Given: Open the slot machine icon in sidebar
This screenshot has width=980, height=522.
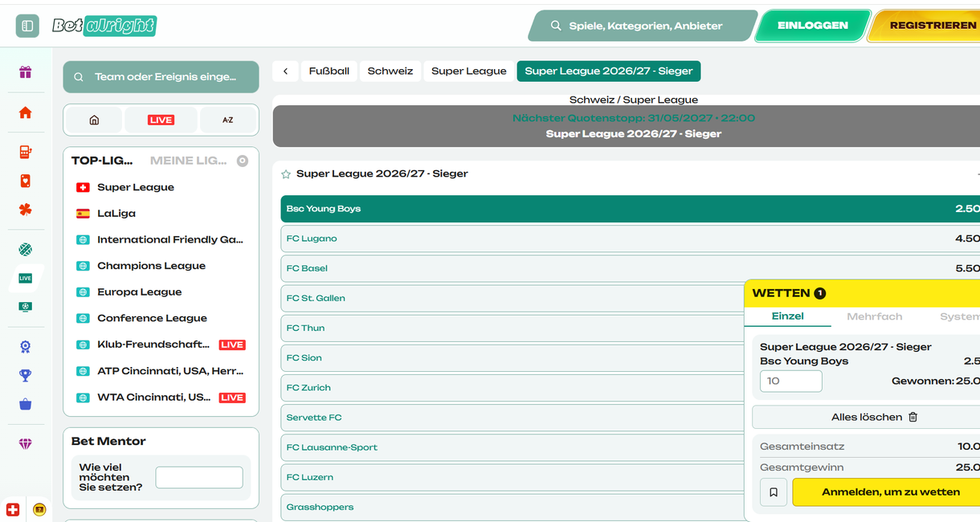Looking at the screenshot, I should click(x=26, y=152).
